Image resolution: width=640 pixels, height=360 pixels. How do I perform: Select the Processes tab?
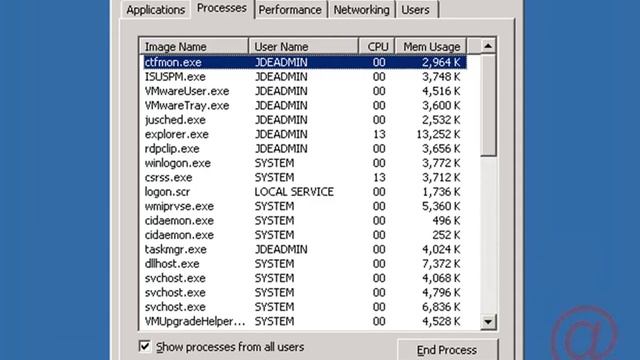click(222, 9)
